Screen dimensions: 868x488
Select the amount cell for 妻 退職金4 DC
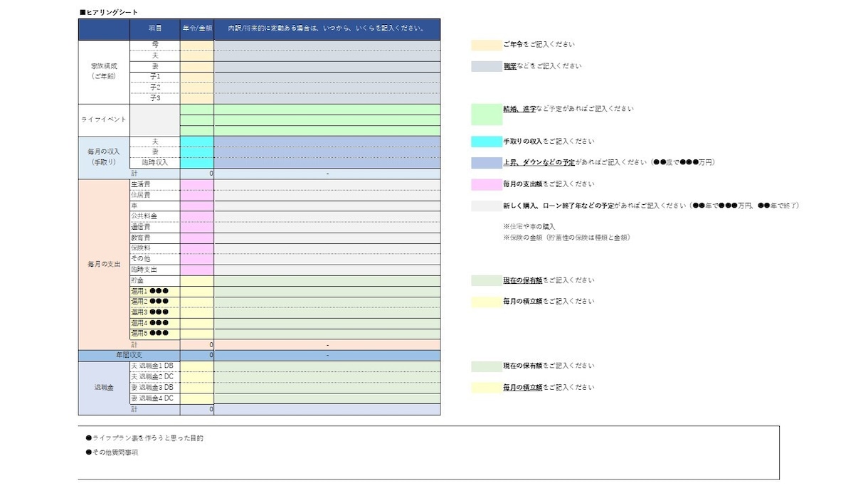click(197, 398)
